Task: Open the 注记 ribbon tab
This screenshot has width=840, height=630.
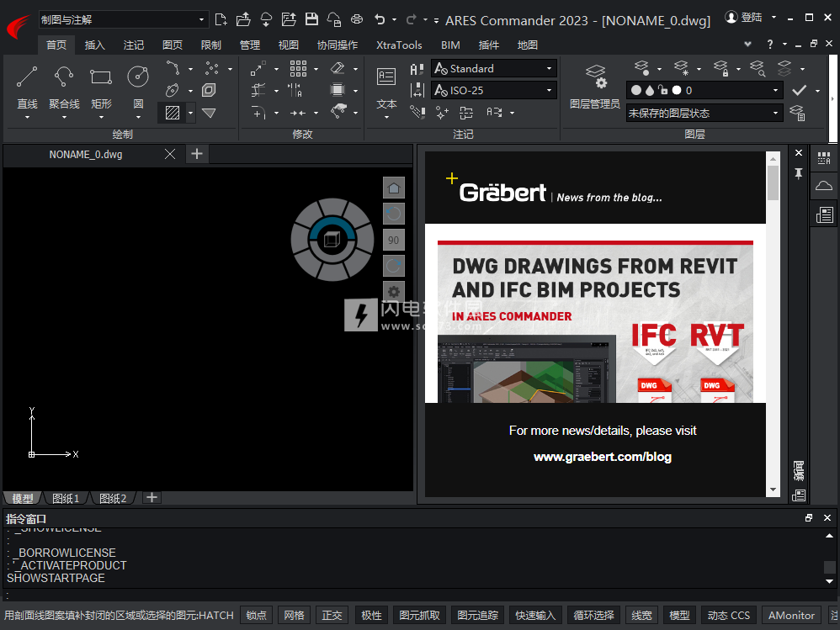Action: pos(133,45)
